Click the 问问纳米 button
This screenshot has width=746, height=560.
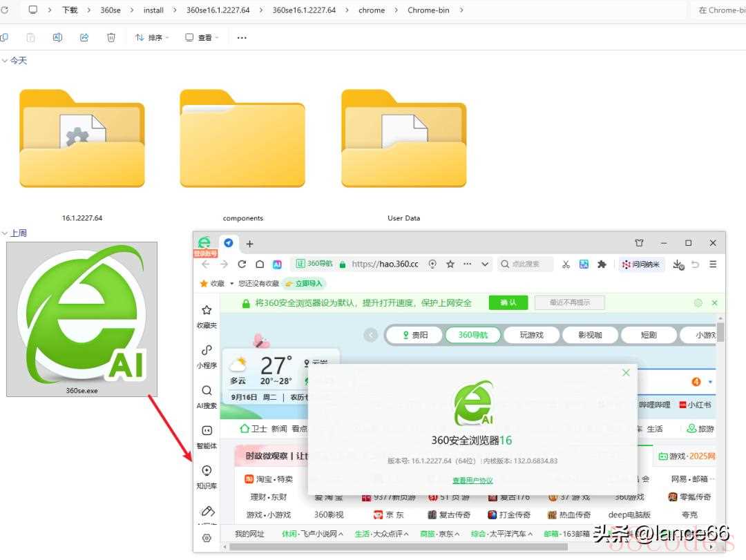(641, 264)
